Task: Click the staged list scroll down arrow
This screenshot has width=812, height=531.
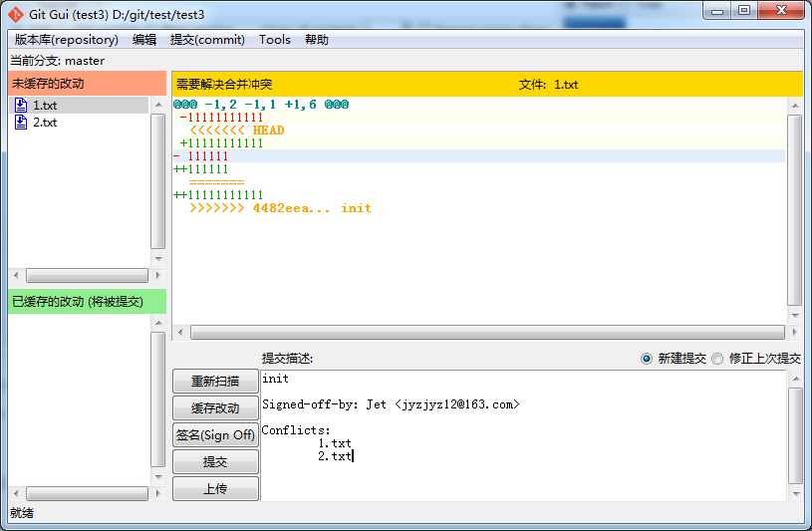Action: tap(158, 476)
